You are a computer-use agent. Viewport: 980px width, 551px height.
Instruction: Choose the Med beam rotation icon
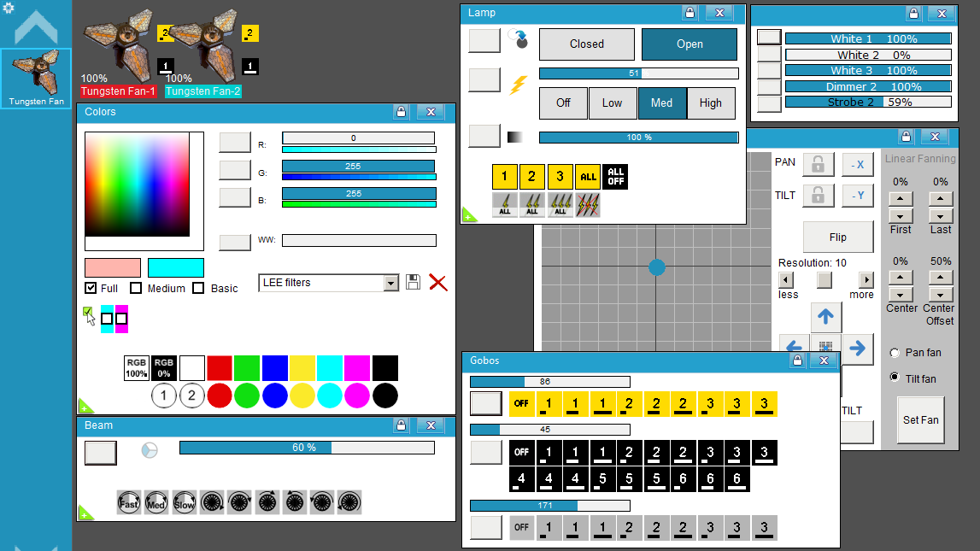point(156,502)
